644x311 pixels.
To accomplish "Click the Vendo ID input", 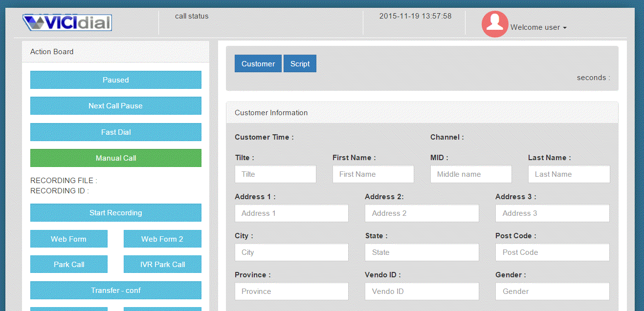I will pos(422,291).
